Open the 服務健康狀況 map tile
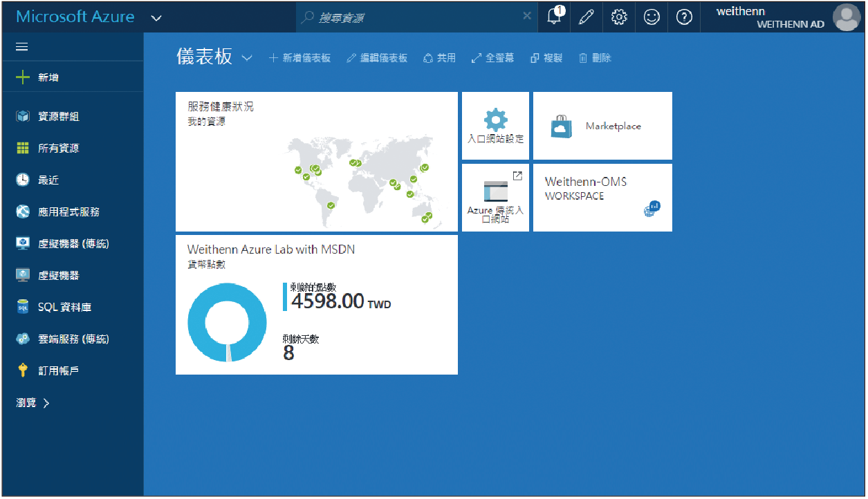The height and width of the screenshot is (499, 868). point(317,162)
